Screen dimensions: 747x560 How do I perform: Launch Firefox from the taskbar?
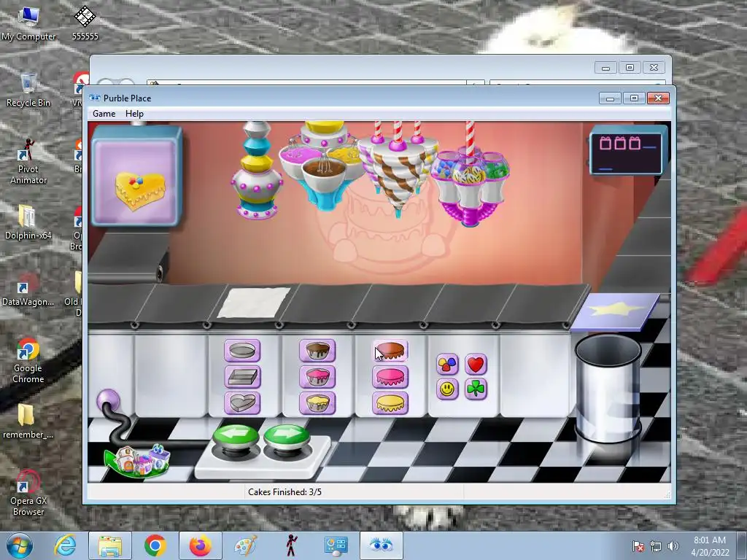click(x=201, y=545)
